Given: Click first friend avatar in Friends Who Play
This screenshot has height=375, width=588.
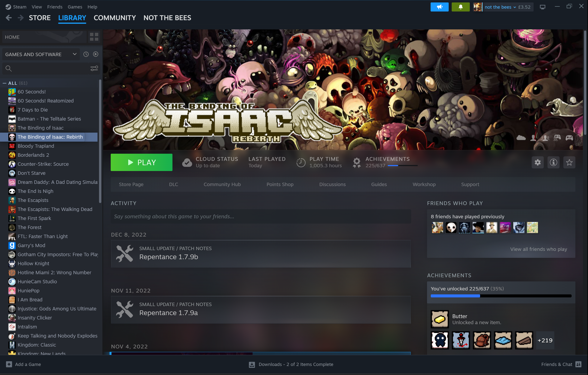Looking at the screenshot, I should click(437, 228).
